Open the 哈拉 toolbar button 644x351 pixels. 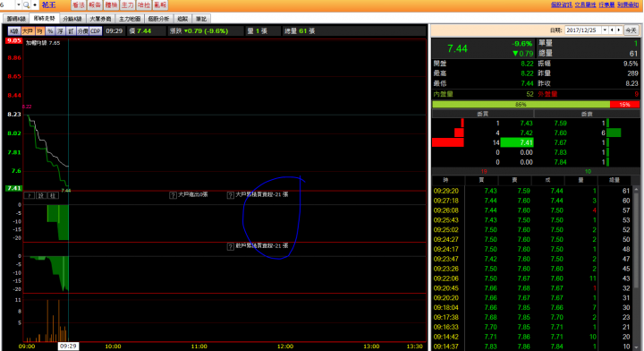(x=144, y=5)
